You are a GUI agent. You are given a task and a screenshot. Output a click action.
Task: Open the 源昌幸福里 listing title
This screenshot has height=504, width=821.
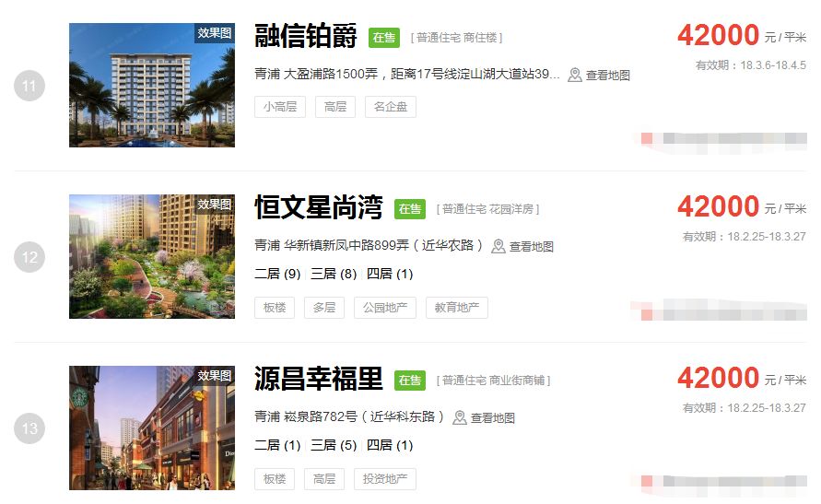(x=318, y=379)
